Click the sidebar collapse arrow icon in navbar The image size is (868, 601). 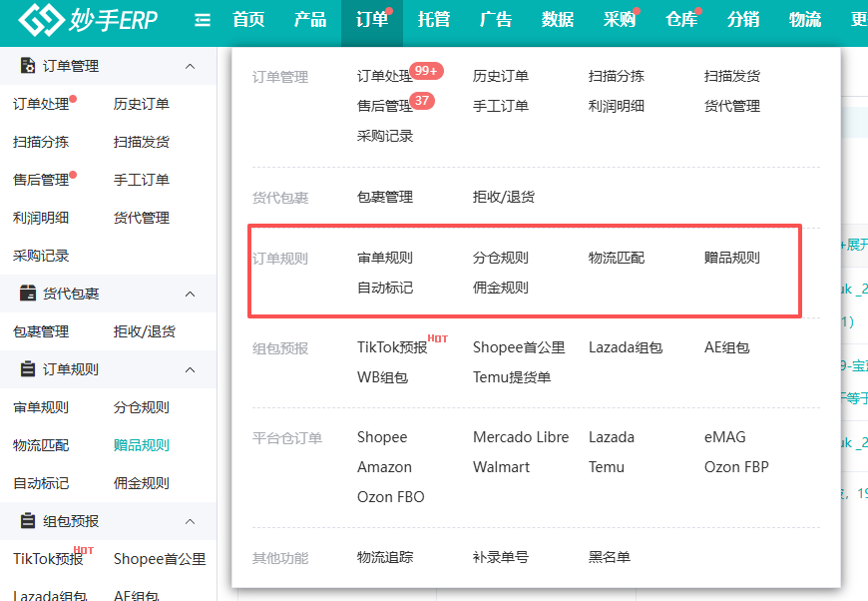[201, 20]
